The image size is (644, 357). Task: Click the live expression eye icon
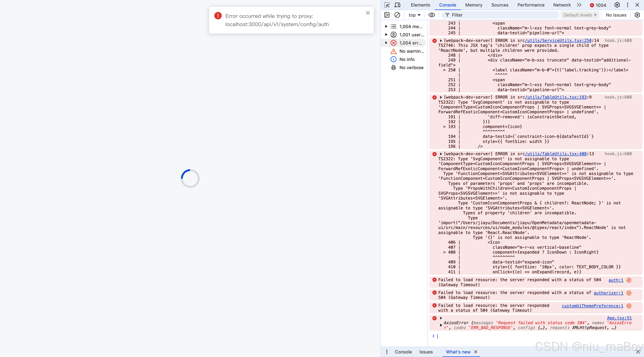tap(432, 15)
